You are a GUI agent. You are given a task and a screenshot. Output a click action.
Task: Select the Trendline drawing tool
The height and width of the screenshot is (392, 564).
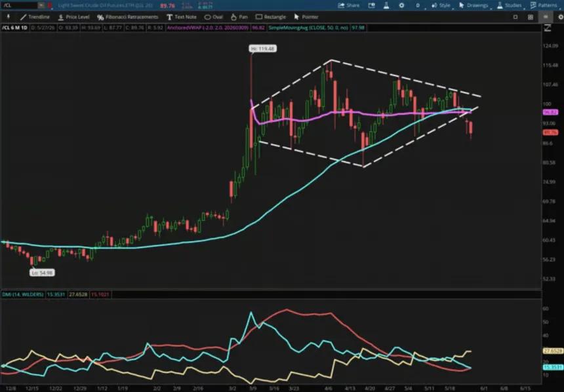[x=35, y=17]
